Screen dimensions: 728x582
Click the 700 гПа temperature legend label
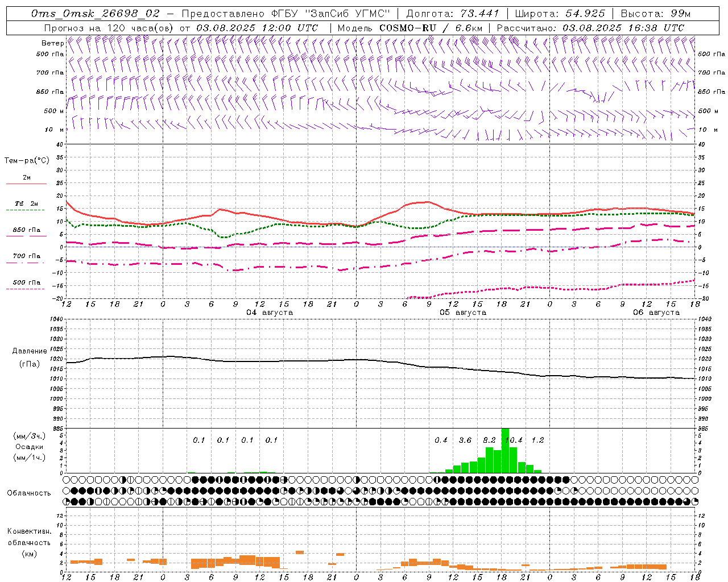(27, 256)
